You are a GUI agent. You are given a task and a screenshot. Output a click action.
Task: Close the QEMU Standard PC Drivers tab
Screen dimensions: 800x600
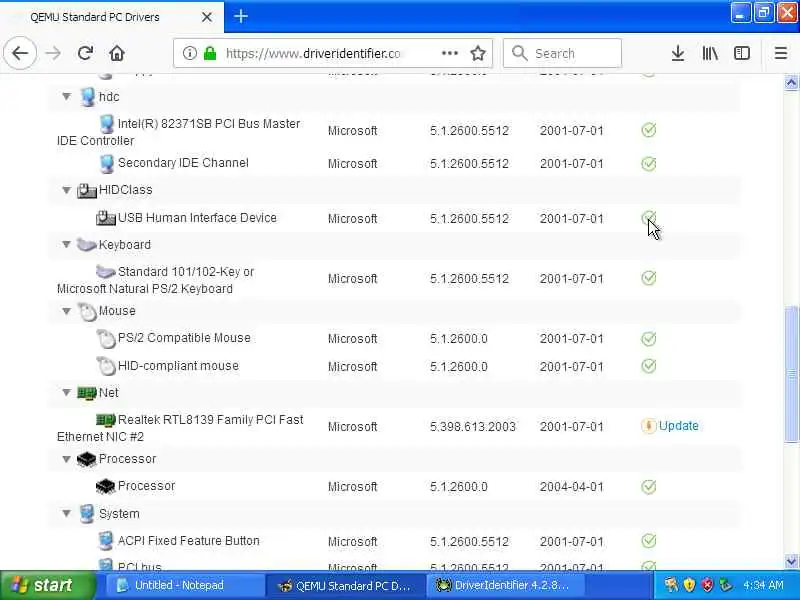207,17
